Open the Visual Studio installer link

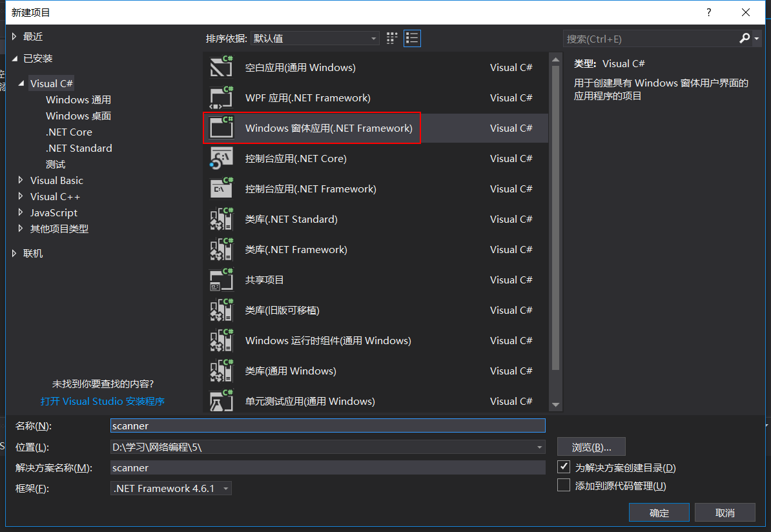pos(102,401)
